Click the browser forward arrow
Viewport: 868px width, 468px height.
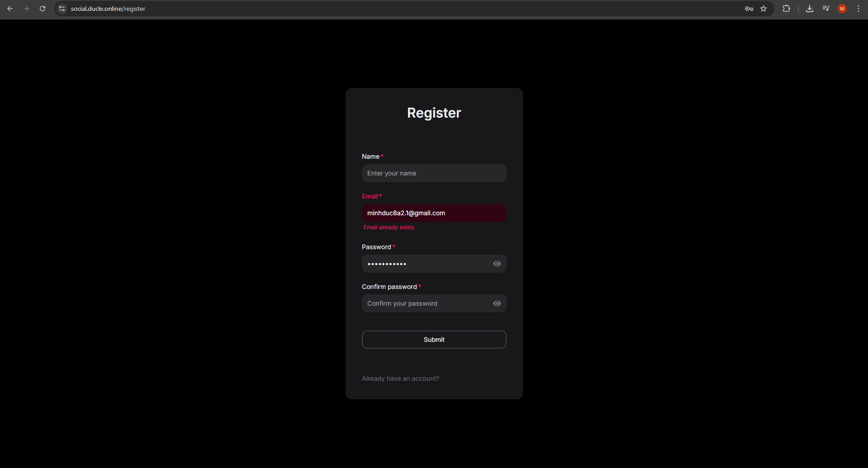(26, 9)
